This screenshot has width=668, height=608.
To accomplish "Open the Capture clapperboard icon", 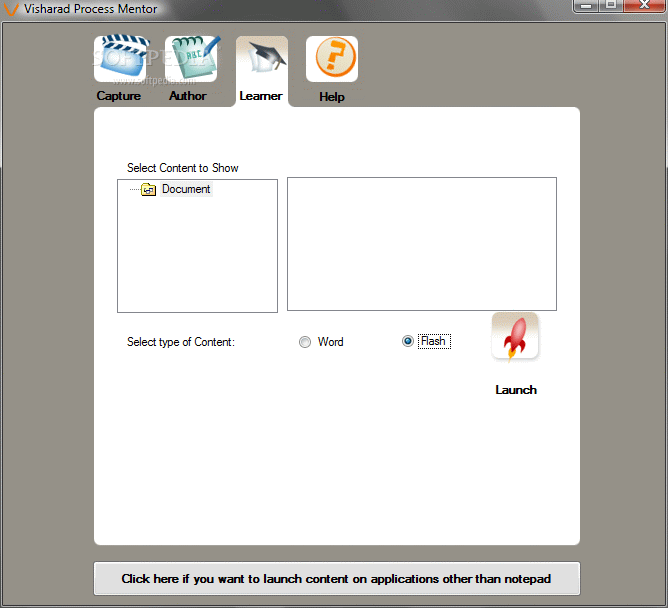I will (x=122, y=58).
